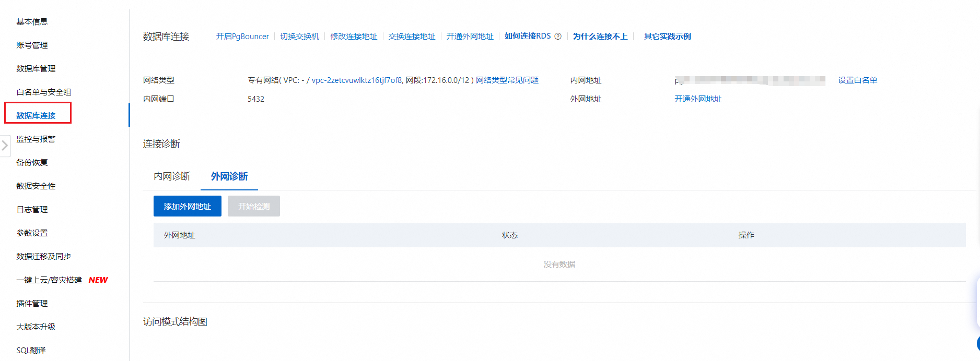
Task: Open 监控与报警 sidebar item
Action: point(36,139)
